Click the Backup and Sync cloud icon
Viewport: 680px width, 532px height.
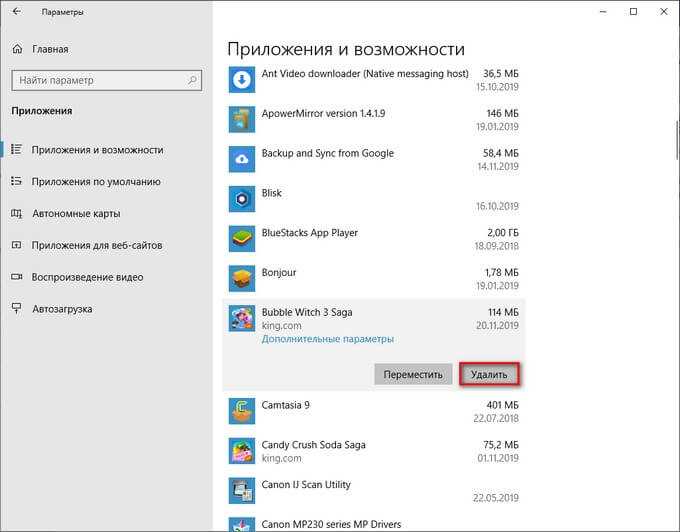tap(242, 159)
